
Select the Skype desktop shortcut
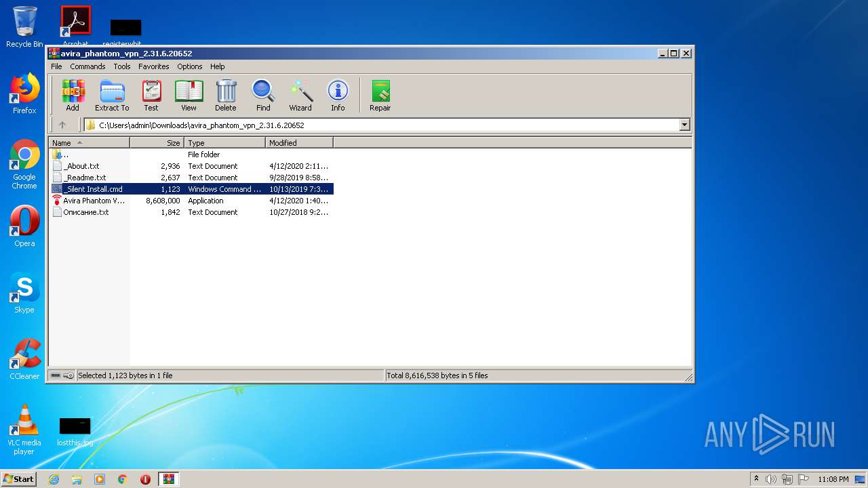tap(24, 293)
